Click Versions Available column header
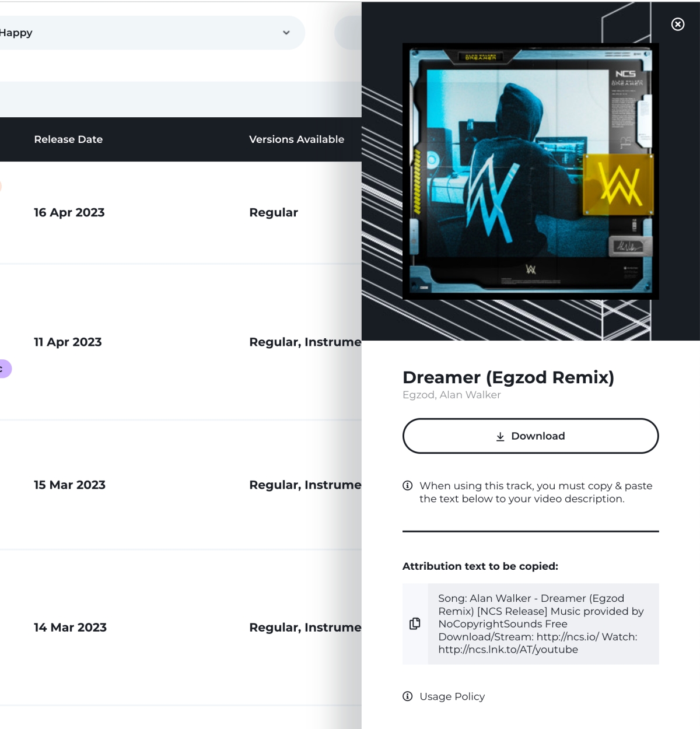700x729 pixels. tap(296, 139)
